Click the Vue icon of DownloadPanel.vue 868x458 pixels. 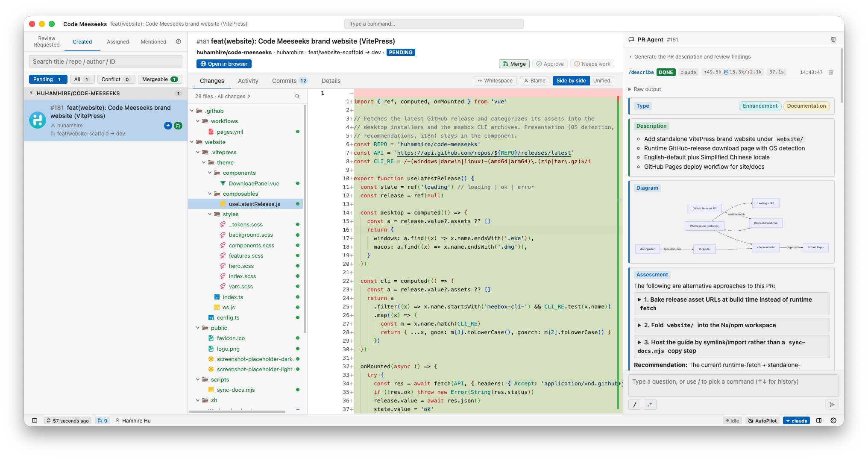click(x=223, y=183)
